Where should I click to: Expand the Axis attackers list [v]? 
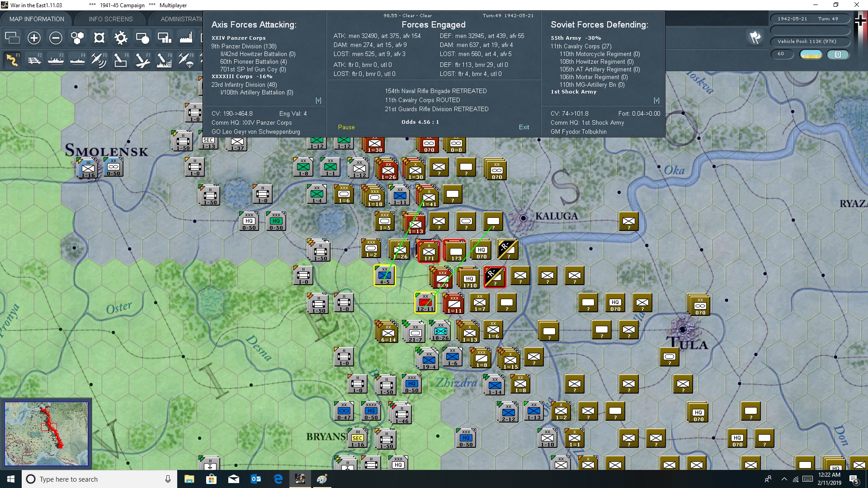tap(318, 100)
